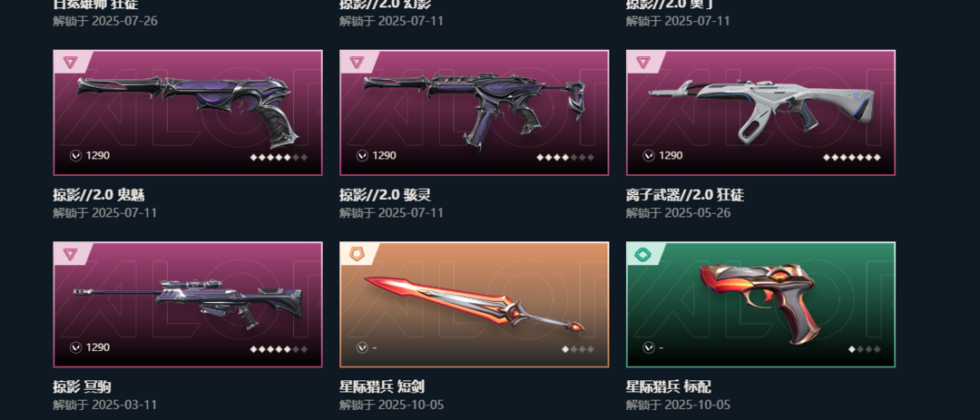Screen dimensions: 980x420
Task: Click the 掠影//2.0 鬼魅 pistol skin image
Action: coord(188,112)
